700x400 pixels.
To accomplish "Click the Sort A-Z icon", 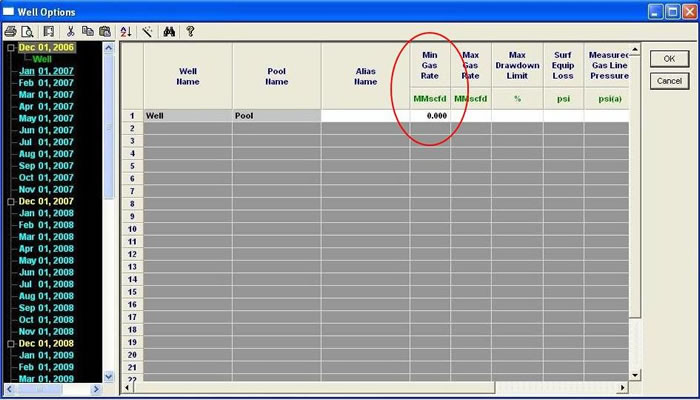I will click(x=125, y=32).
